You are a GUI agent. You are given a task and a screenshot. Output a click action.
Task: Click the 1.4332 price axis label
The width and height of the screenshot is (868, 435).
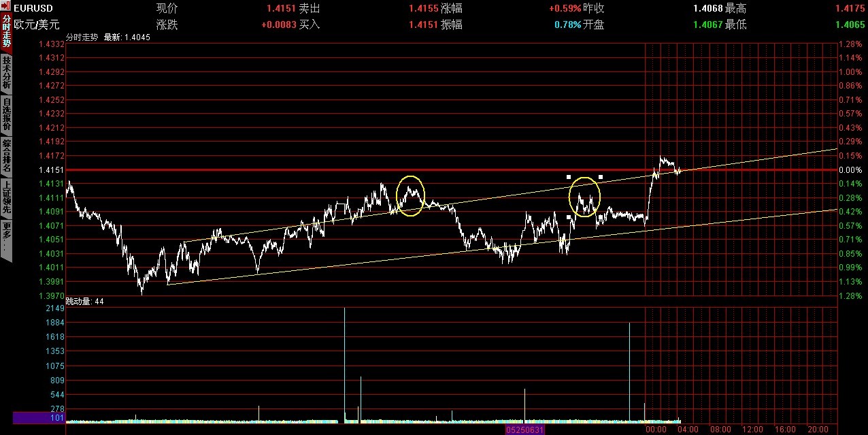coord(52,44)
